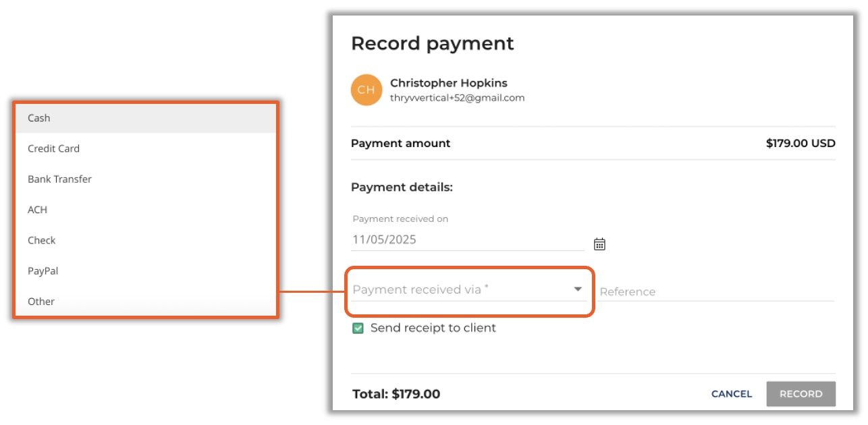Choose Credit Card from the list
868x425 pixels.
click(x=53, y=148)
